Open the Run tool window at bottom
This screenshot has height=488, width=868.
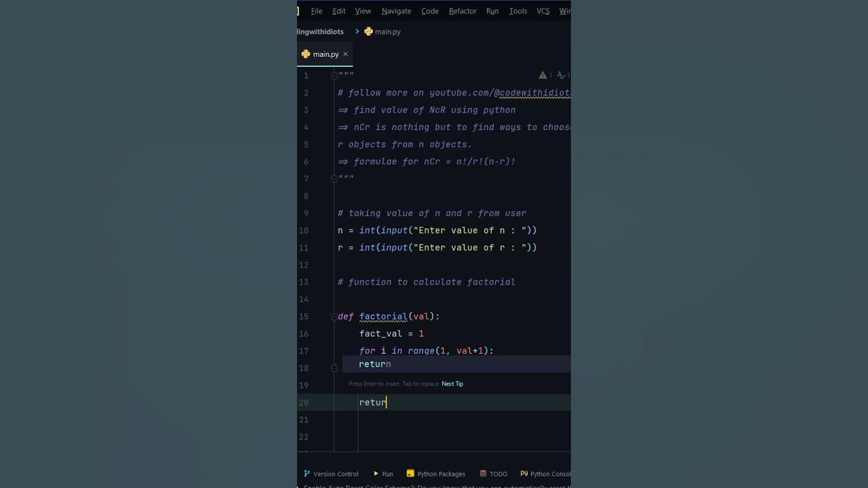(x=383, y=474)
